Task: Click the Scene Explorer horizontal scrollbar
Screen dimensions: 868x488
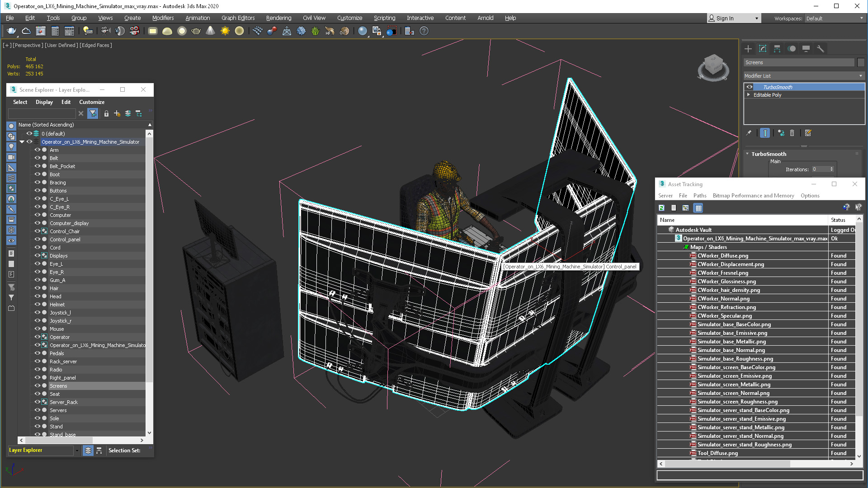Action: [x=59, y=440]
